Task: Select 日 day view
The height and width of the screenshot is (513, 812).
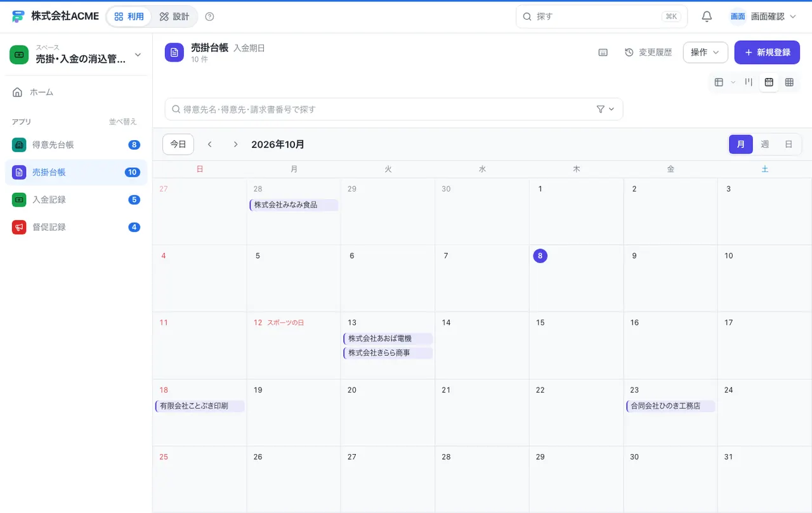Action: (x=789, y=145)
